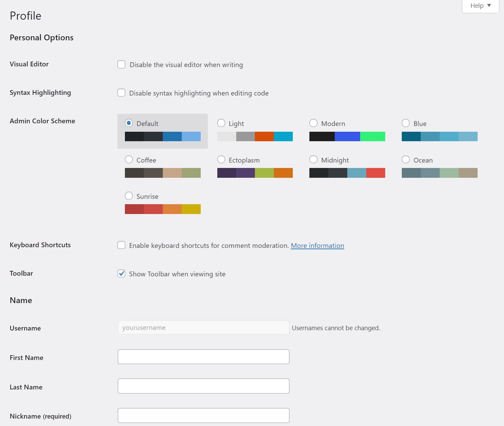
Task: Click the Ectoplasm scheme color palette
Action: (255, 173)
